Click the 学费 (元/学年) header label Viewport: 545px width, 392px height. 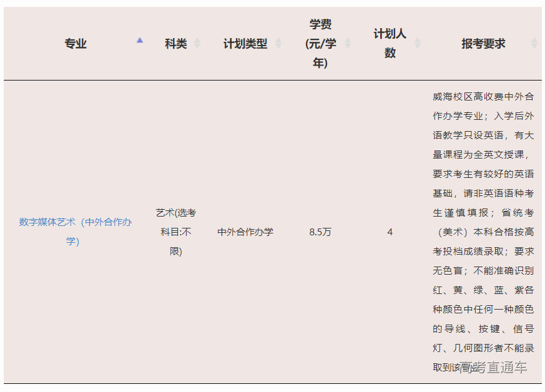pos(320,44)
